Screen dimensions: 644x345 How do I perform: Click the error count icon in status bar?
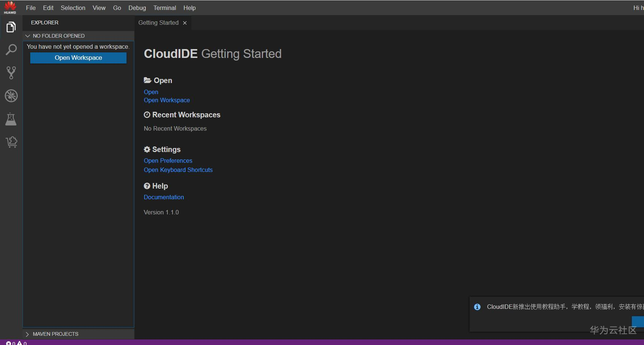point(8,343)
